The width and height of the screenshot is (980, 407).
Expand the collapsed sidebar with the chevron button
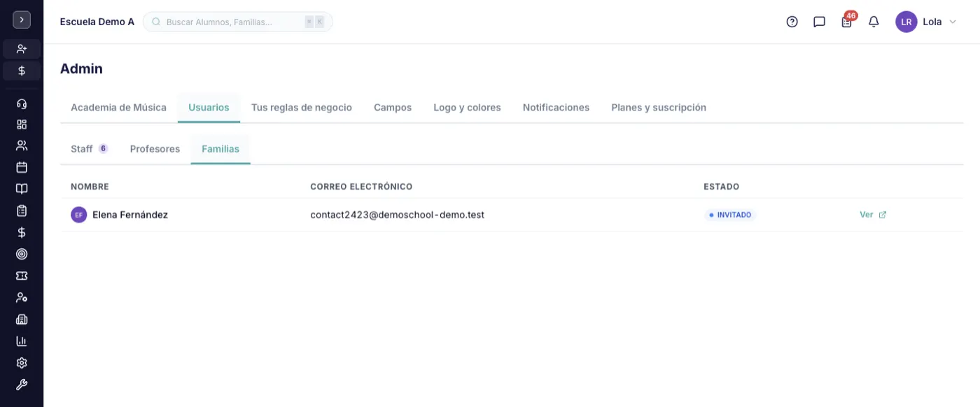point(22,20)
